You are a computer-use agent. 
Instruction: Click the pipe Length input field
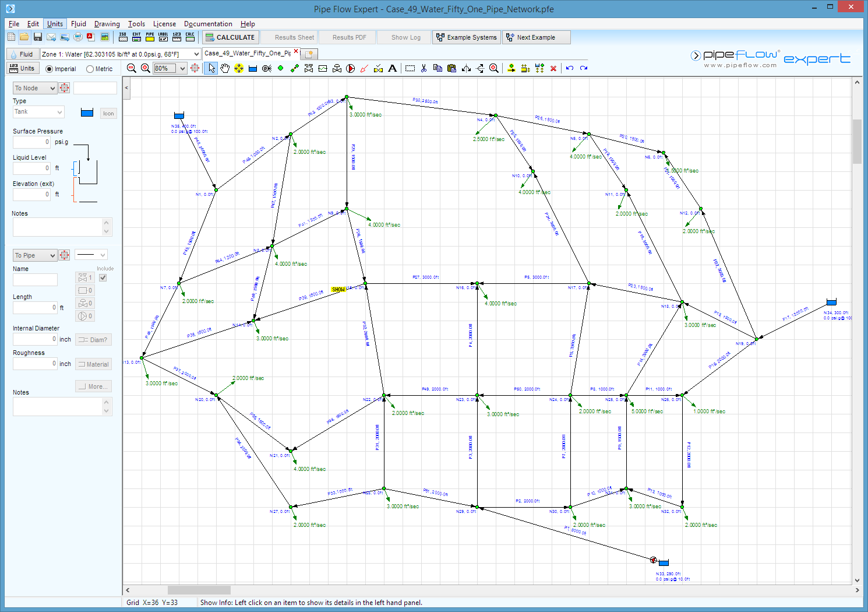click(35, 307)
